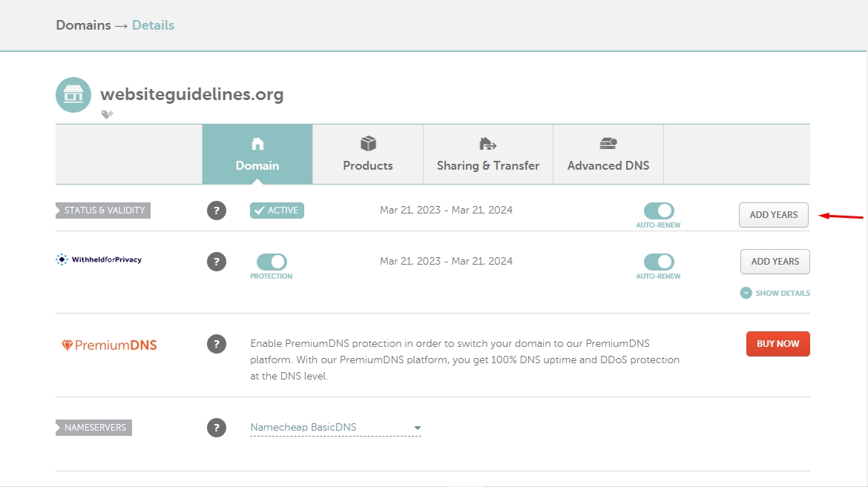The image size is (868, 487).
Task: Click Add Years for WithheldforPrivacy
Action: (x=775, y=262)
